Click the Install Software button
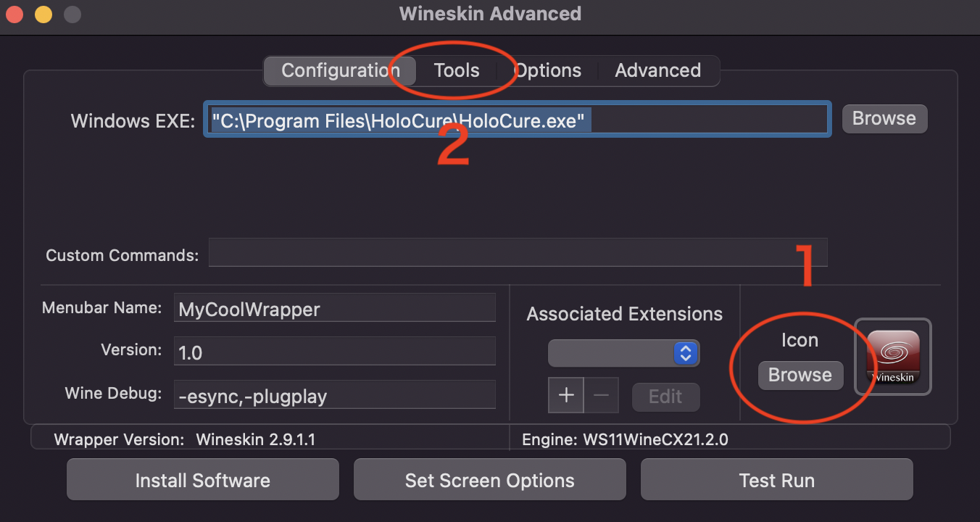 (203, 480)
